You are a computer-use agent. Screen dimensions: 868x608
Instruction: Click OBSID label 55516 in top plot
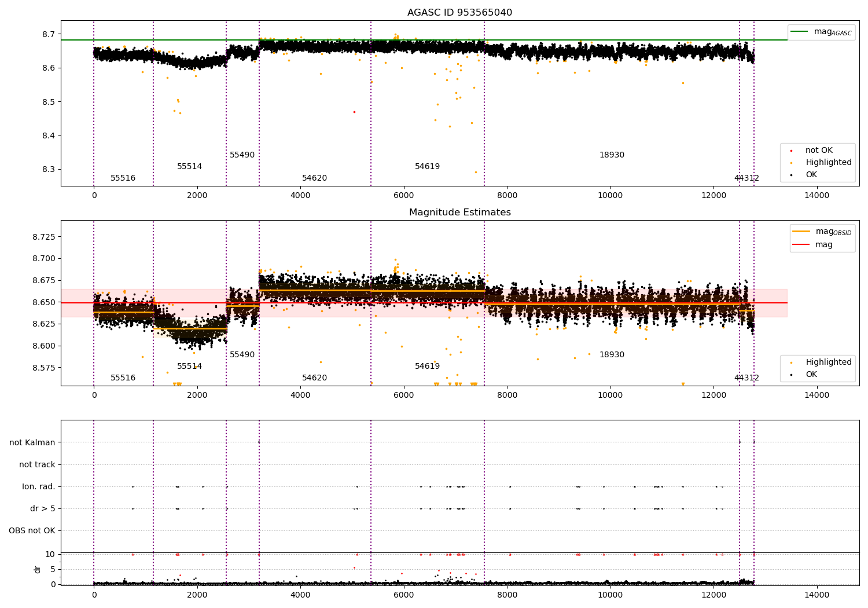(123, 178)
